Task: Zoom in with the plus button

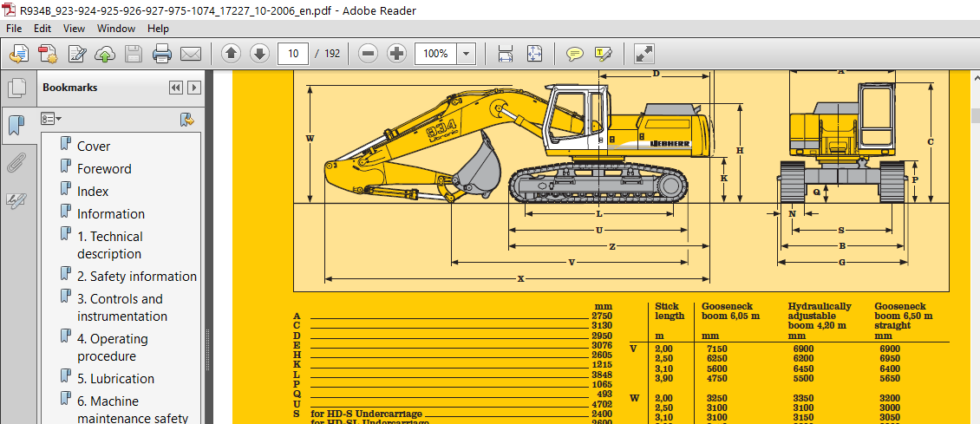Action: pos(397,54)
